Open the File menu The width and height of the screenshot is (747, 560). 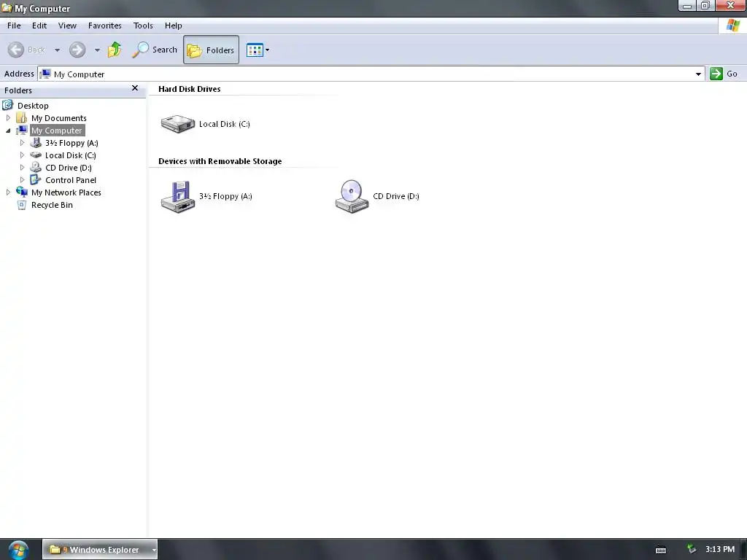[14, 26]
